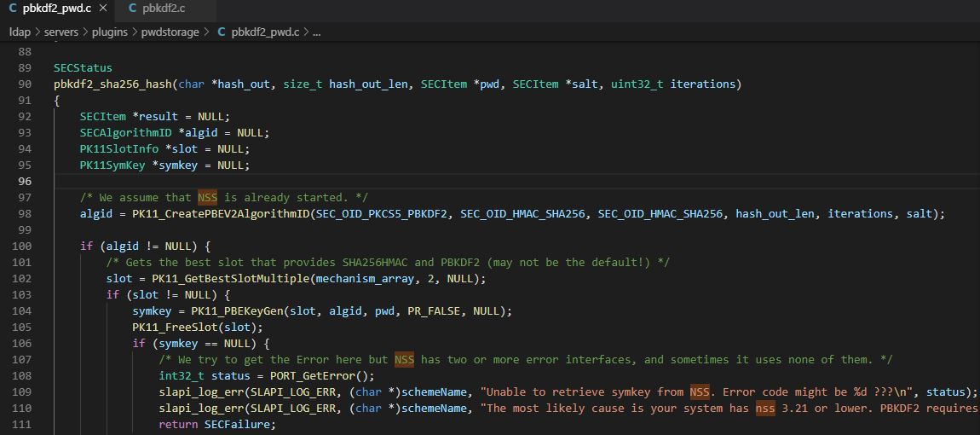Expand the breadcrumb ellipsis symbol list
This screenshot has width=980, height=435.
(316, 32)
